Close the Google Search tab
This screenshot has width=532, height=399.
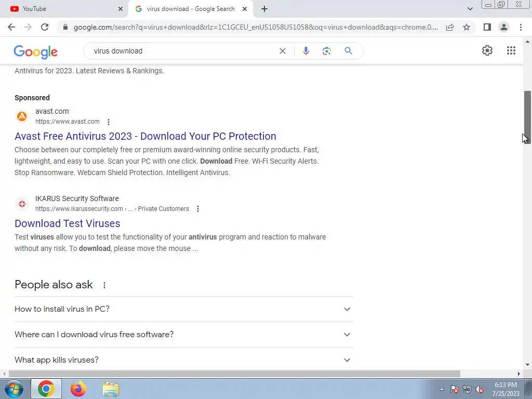[245, 9]
